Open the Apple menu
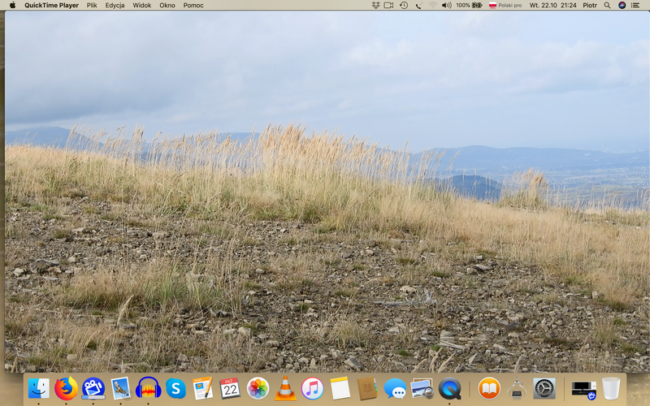Viewport: 650px width, 406px height. pos(12,5)
